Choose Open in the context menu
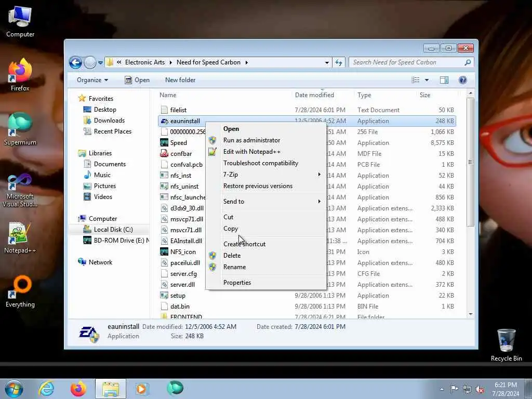Screen dimensions: 532x399 pyautogui.click(x=266, y=129)
